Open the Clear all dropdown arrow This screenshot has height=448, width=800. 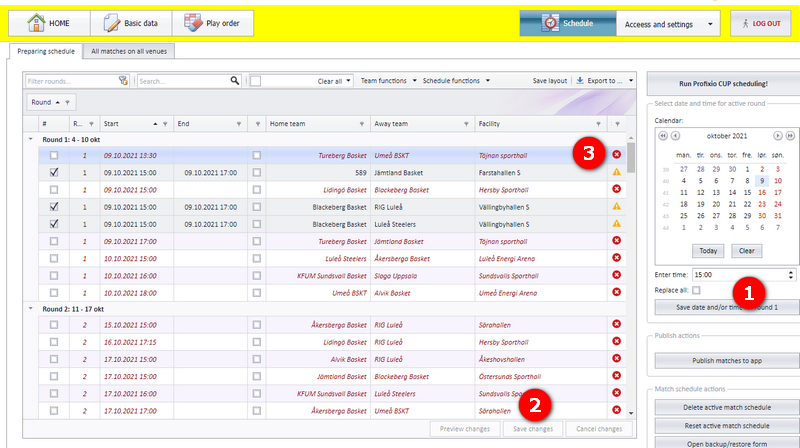click(348, 81)
